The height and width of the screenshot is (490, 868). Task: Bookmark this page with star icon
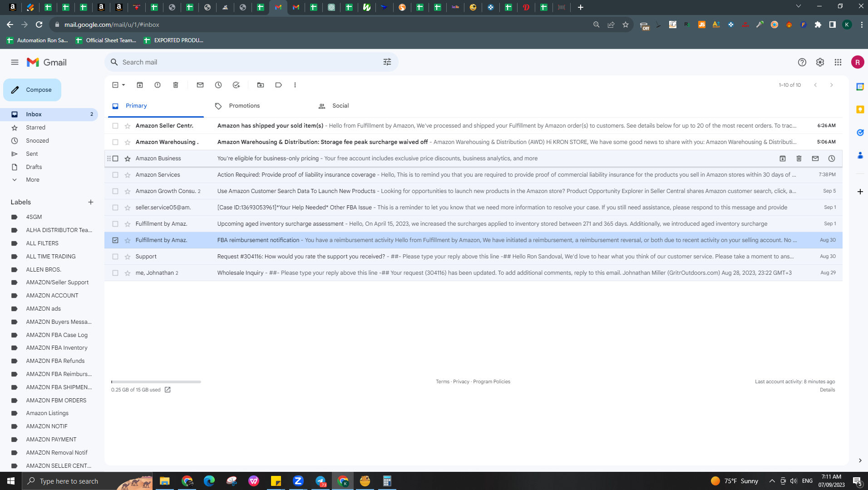pyautogui.click(x=626, y=25)
